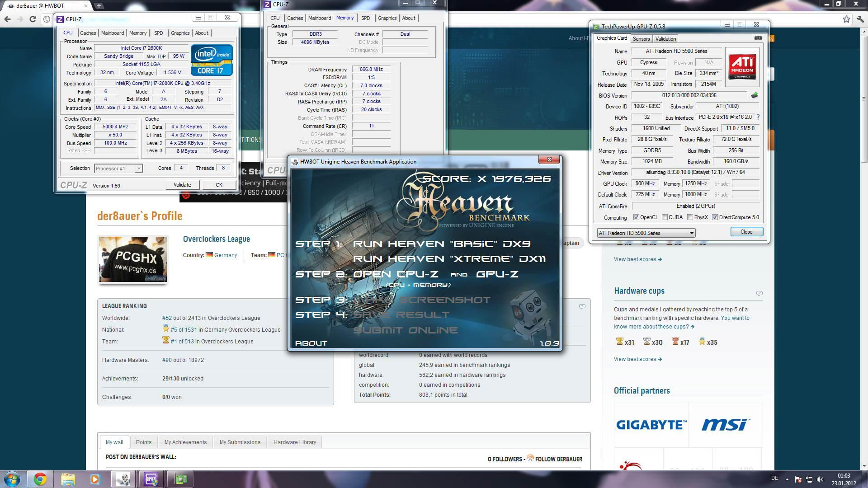The width and height of the screenshot is (868, 488).
Task: Open Windows Explorer from the taskbar
Action: (68, 479)
